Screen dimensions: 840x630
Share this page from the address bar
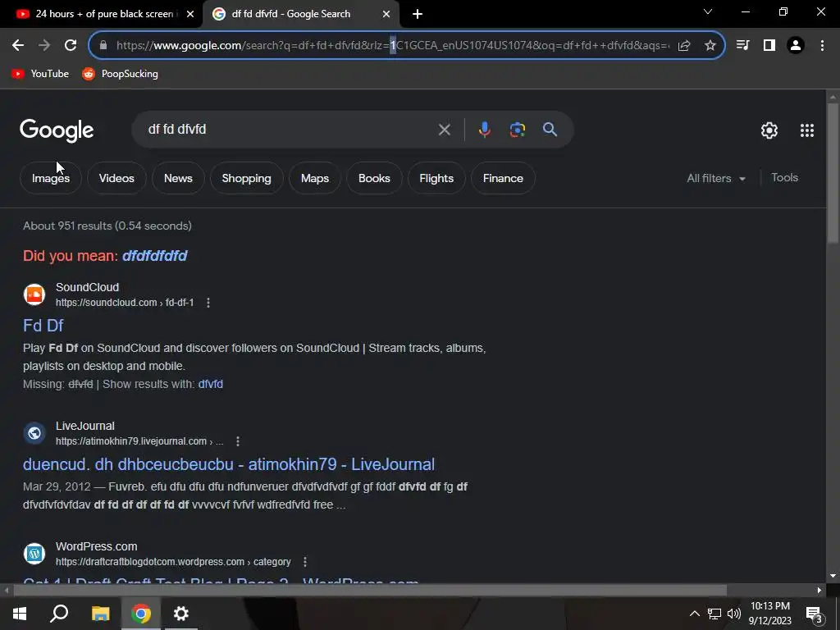pos(684,46)
